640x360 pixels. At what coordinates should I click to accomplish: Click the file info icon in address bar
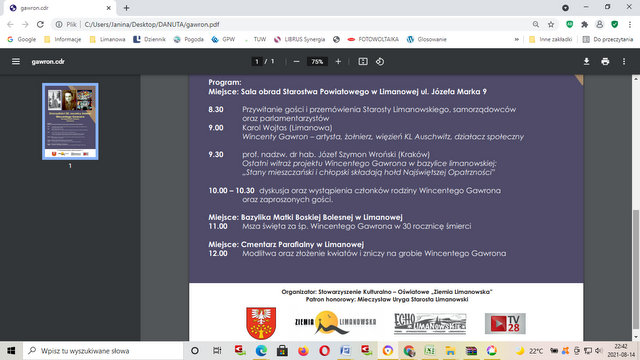click(59, 24)
